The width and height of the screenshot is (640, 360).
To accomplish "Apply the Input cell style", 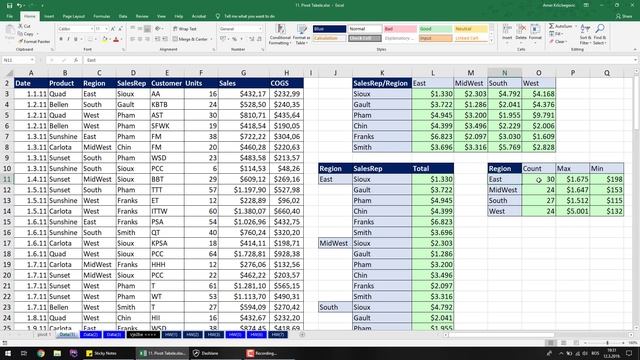I will pyautogui.click(x=436, y=38).
